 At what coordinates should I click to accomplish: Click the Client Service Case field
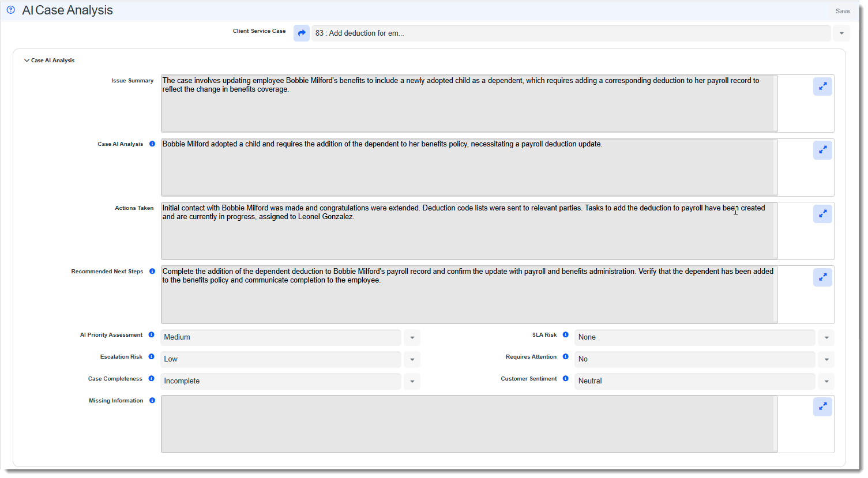(571, 33)
